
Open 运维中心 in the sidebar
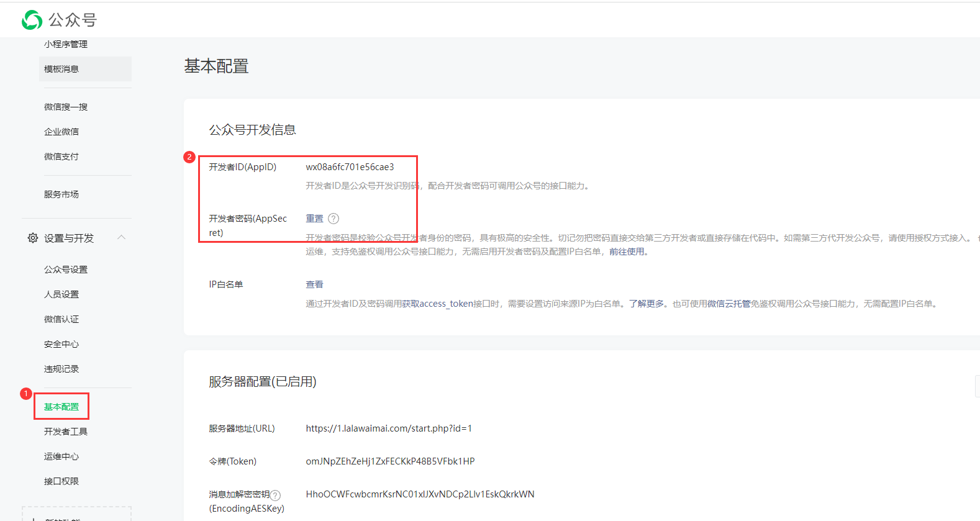tap(61, 456)
